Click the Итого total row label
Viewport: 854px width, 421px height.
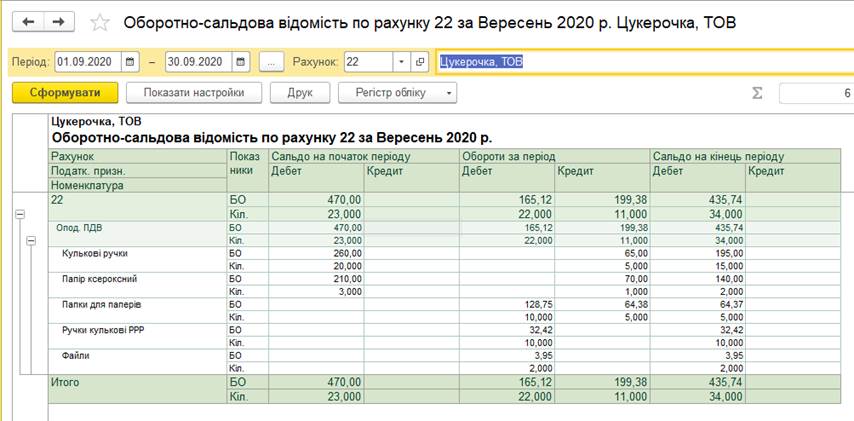[x=65, y=382]
